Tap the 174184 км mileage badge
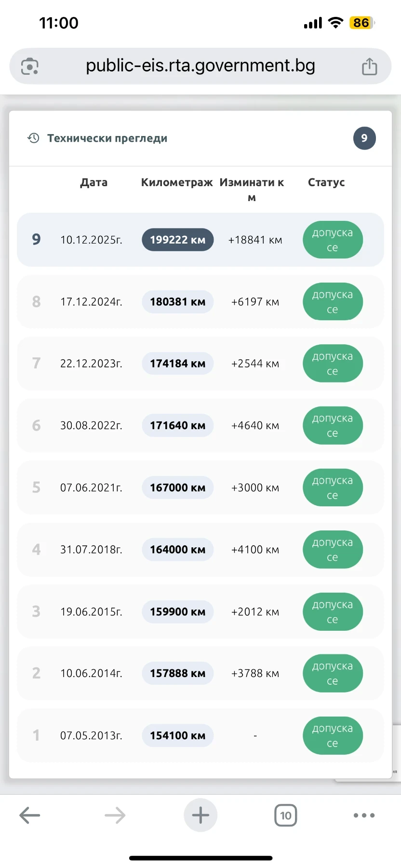This screenshot has height=868, width=401. click(x=177, y=364)
